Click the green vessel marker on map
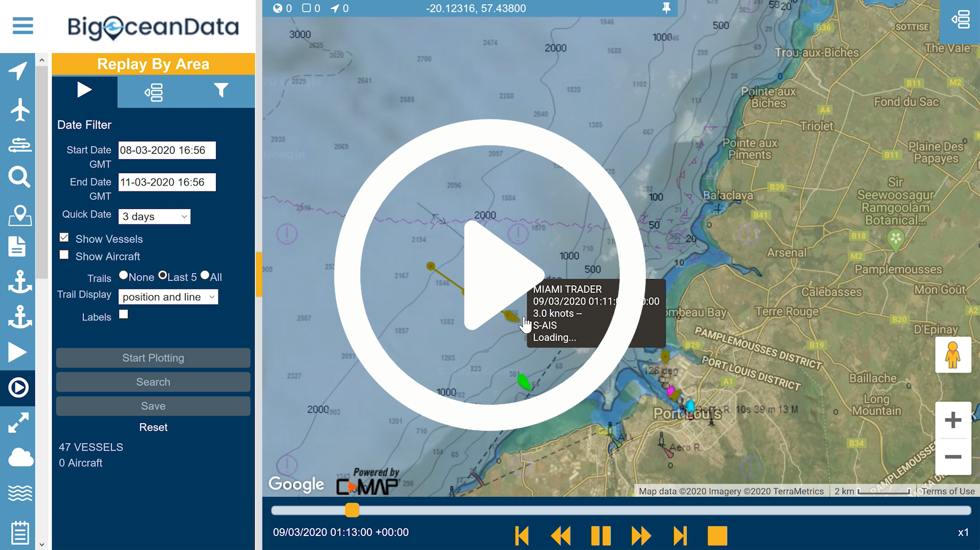Screen dimensions: 980x550 [524, 382]
